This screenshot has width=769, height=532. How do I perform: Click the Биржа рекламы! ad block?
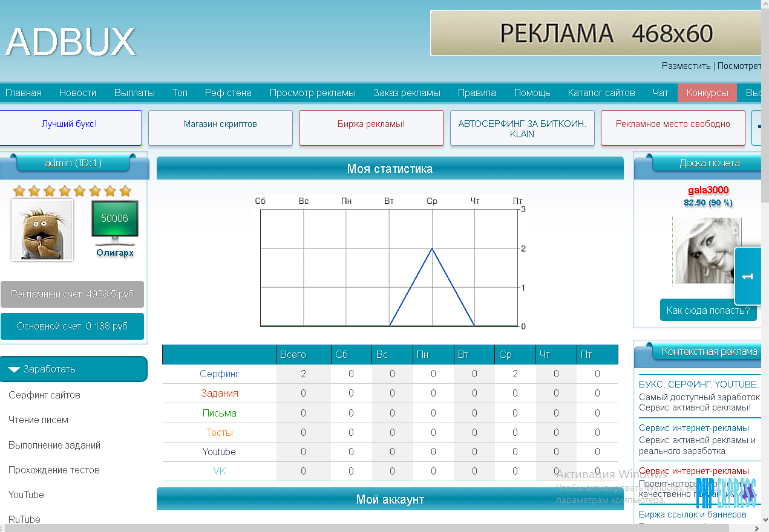point(371,128)
